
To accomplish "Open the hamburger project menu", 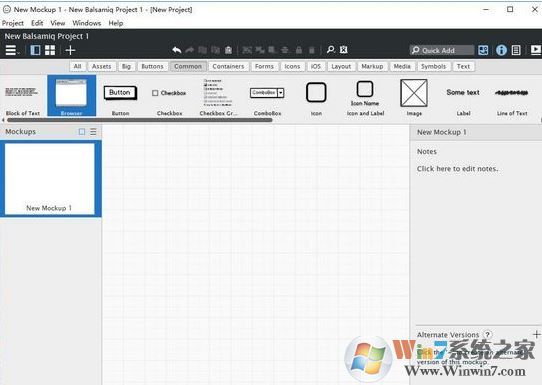I will pyautogui.click(x=11, y=50).
